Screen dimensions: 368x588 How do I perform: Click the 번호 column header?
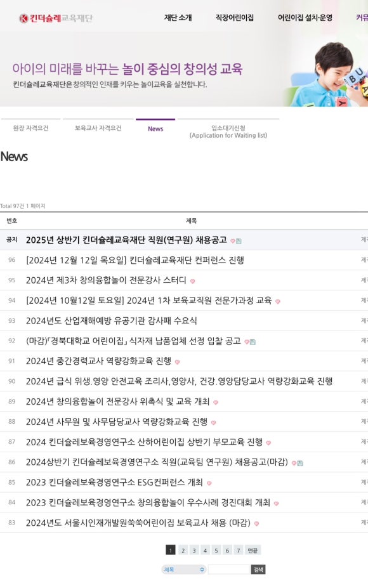point(12,221)
